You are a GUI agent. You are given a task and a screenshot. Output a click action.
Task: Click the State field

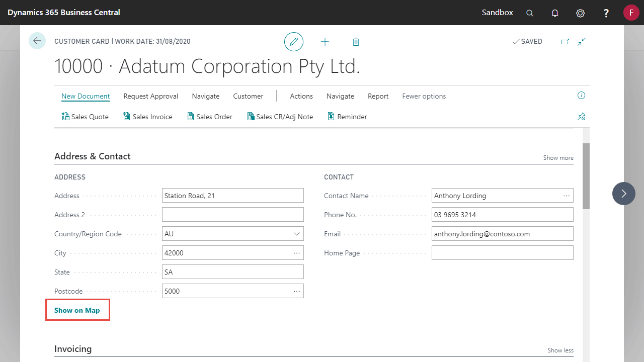[x=233, y=272]
